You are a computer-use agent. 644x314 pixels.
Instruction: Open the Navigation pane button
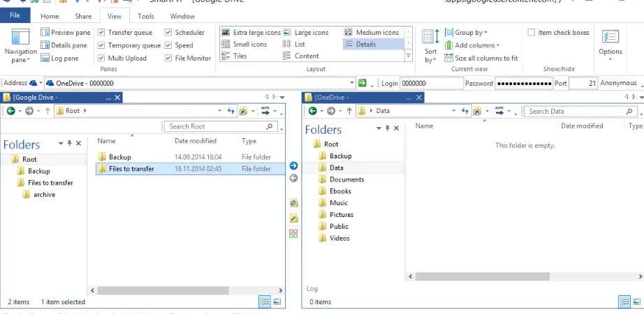tap(20, 45)
